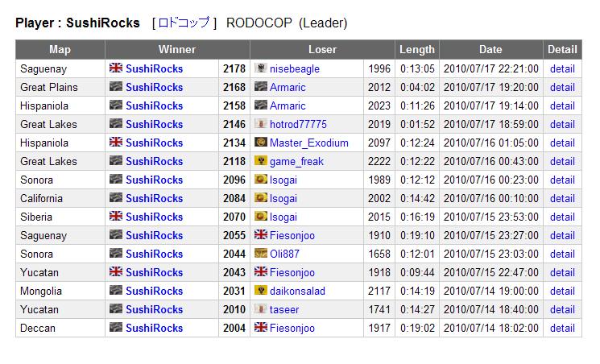Click SushiRocks' UK flag in the Siberia row
The width and height of the screenshot is (600, 364).
[x=116, y=217]
